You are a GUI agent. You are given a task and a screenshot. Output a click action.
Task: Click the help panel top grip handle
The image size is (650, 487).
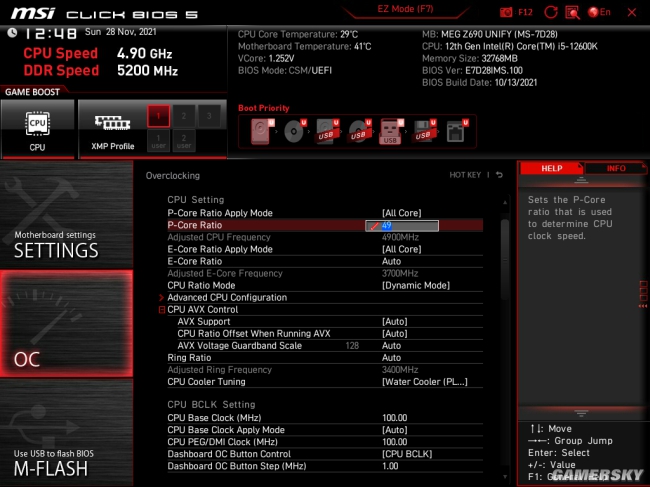click(x=581, y=180)
